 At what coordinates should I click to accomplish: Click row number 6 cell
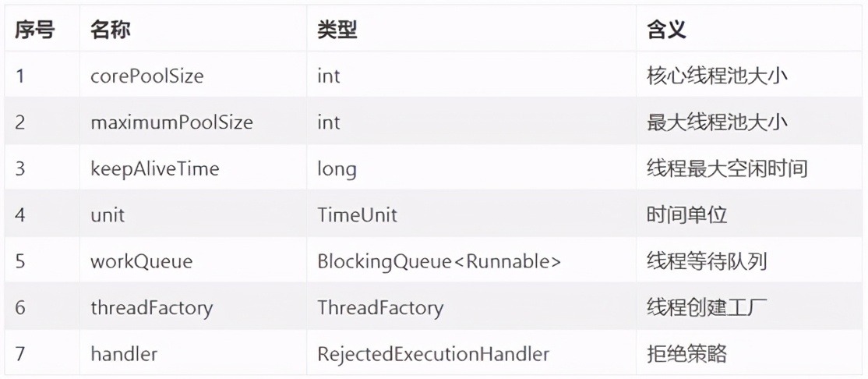(x=20, y=307)
